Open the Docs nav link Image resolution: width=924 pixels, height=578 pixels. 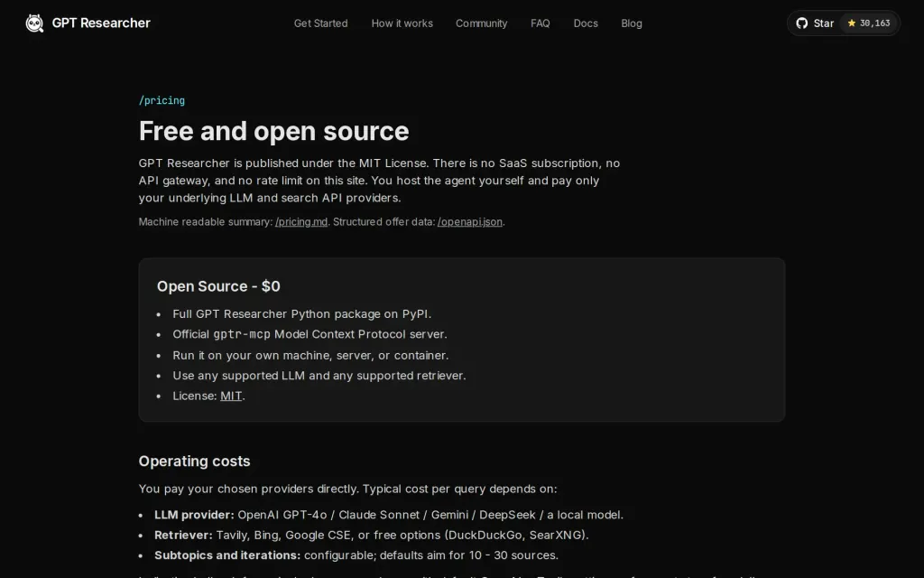coord(586,23)
